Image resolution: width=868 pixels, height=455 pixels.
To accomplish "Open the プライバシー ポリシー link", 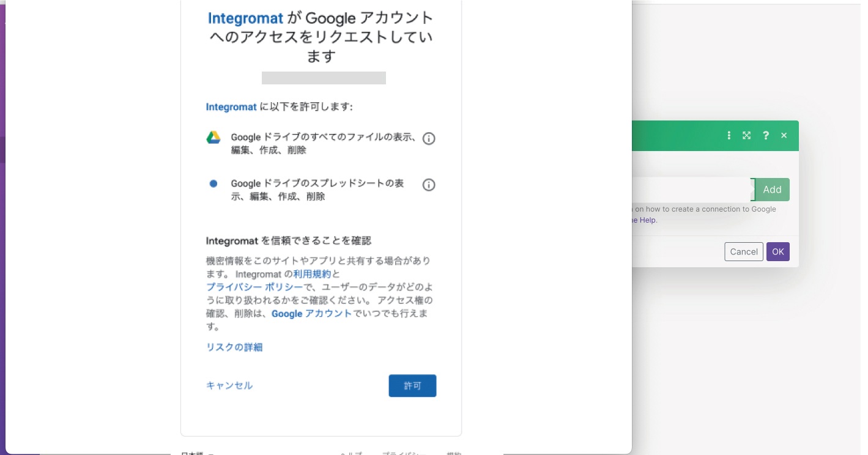I will click(x=254, y=287).
